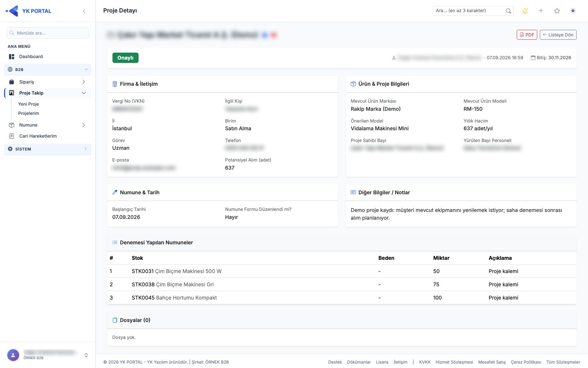The width and height of the screenshot is (588, 368).
Task: Expand the Numune submenu
Action: click(x=48, y=125)
